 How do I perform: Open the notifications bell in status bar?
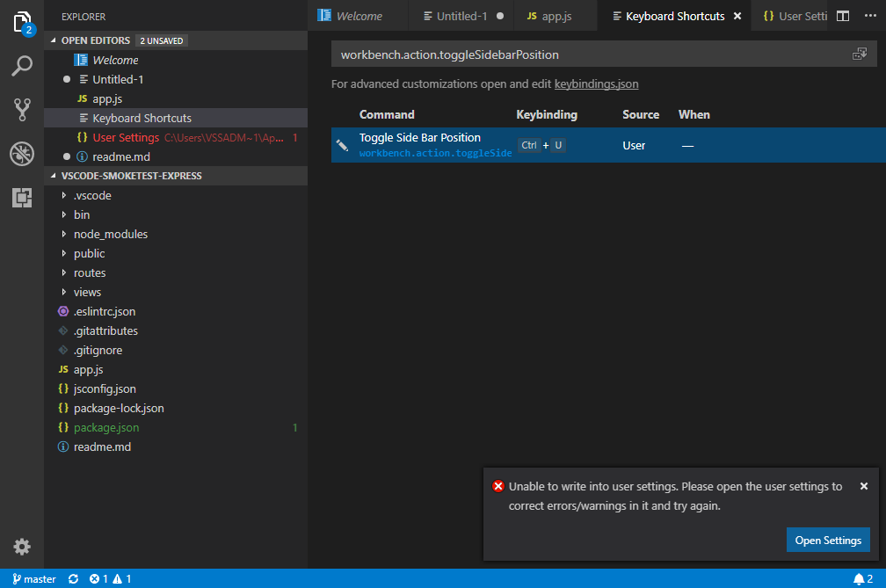pos(863,578)
